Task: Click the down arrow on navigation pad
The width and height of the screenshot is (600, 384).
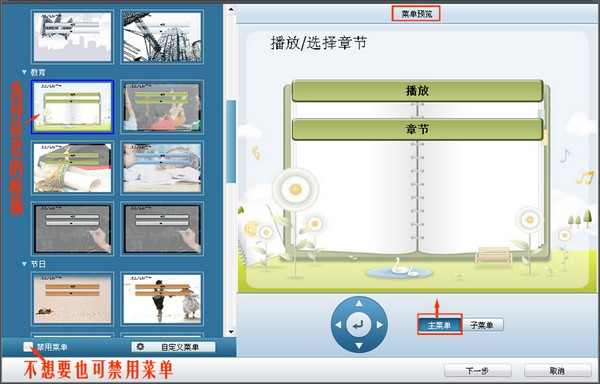Action: (x=359, y=346)
